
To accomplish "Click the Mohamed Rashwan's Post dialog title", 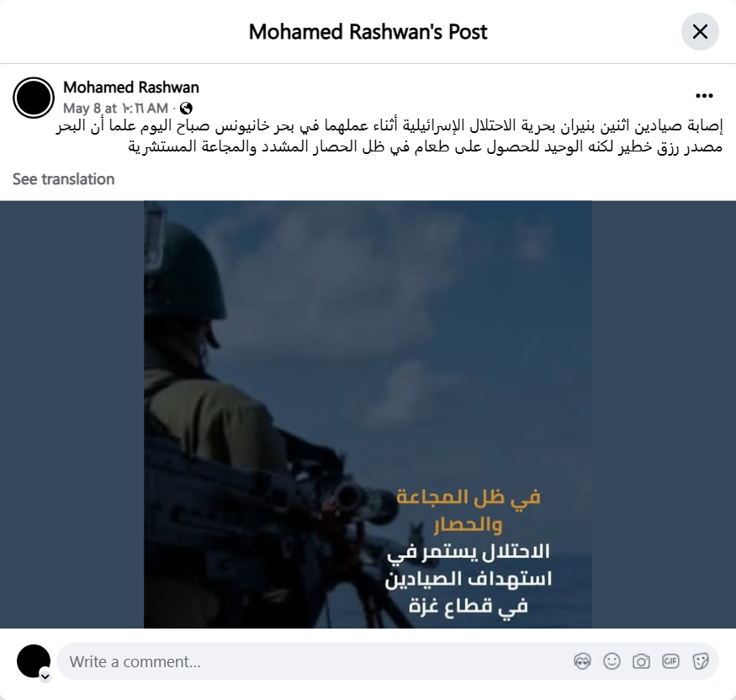I will click(x=368, y=32).
